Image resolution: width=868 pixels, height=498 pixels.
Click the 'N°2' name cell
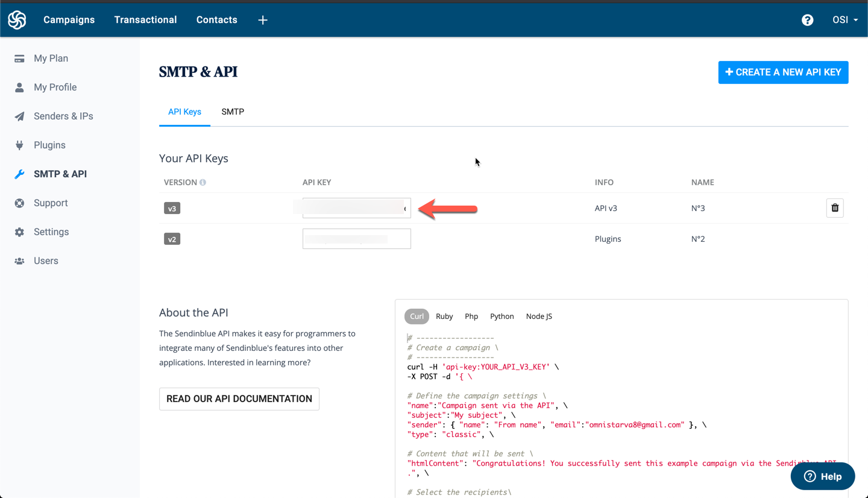coord(698,239)
